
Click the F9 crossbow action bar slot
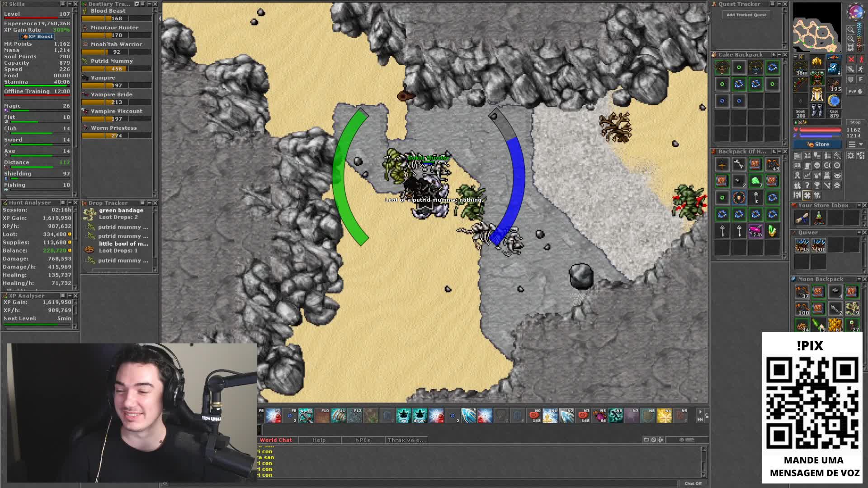click(306, 416)
